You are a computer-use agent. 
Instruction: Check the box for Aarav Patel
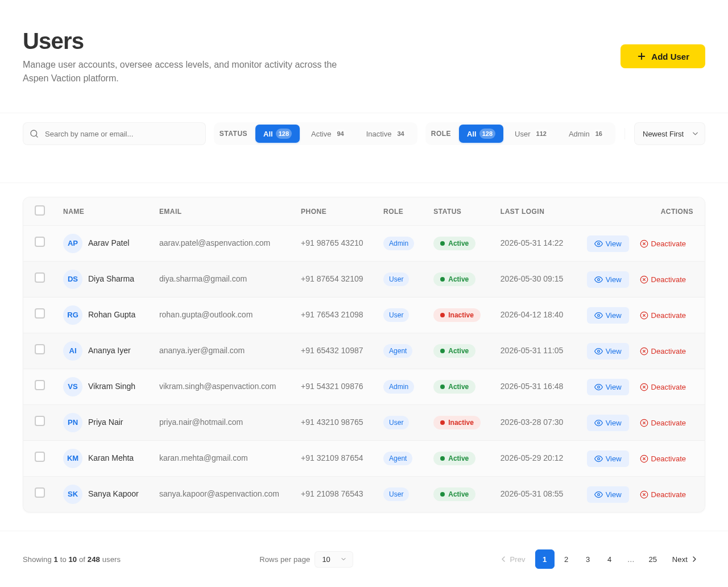[x=40, y=242]
